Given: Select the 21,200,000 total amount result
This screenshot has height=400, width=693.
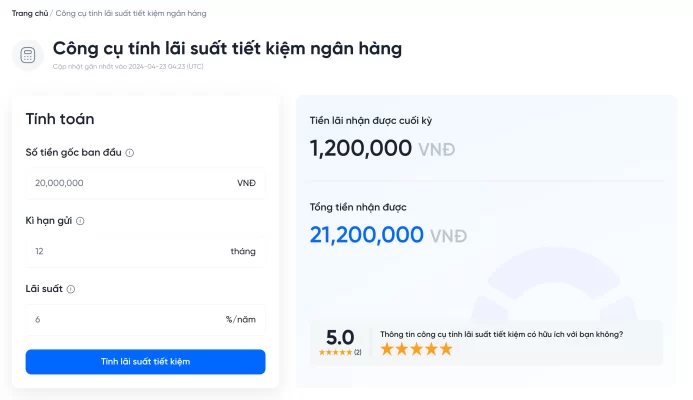Looking at the screenshot, I should (x=366, y=235).
